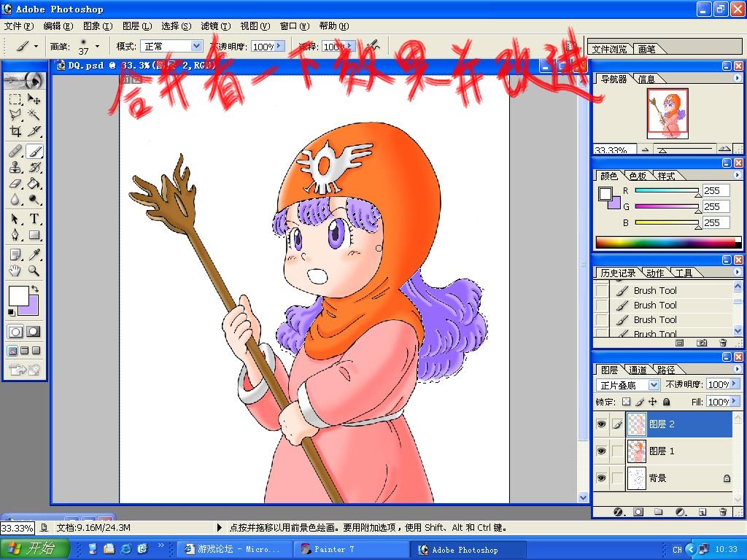Choose the Dodge tool
This screenshot has width=747, height=560.
coord(34,199)
